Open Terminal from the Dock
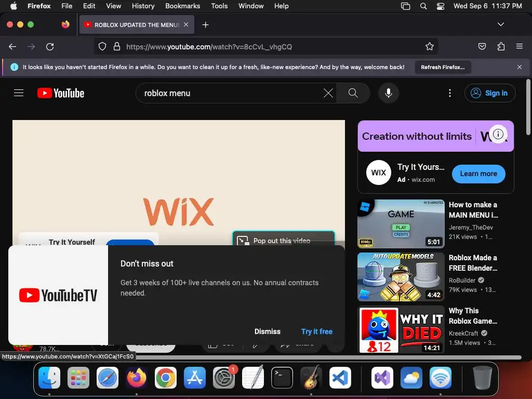The image size is (532, 399). (282, 377)
